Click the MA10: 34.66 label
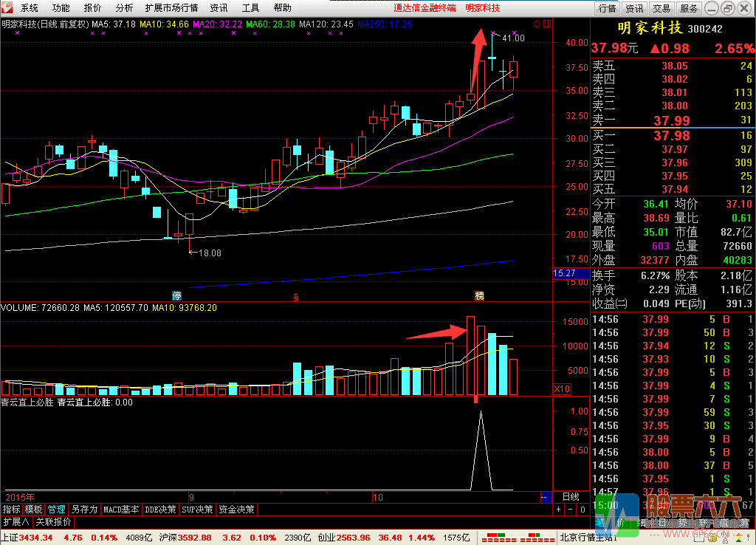Screen dimensions: 756x545 [164, 24]
